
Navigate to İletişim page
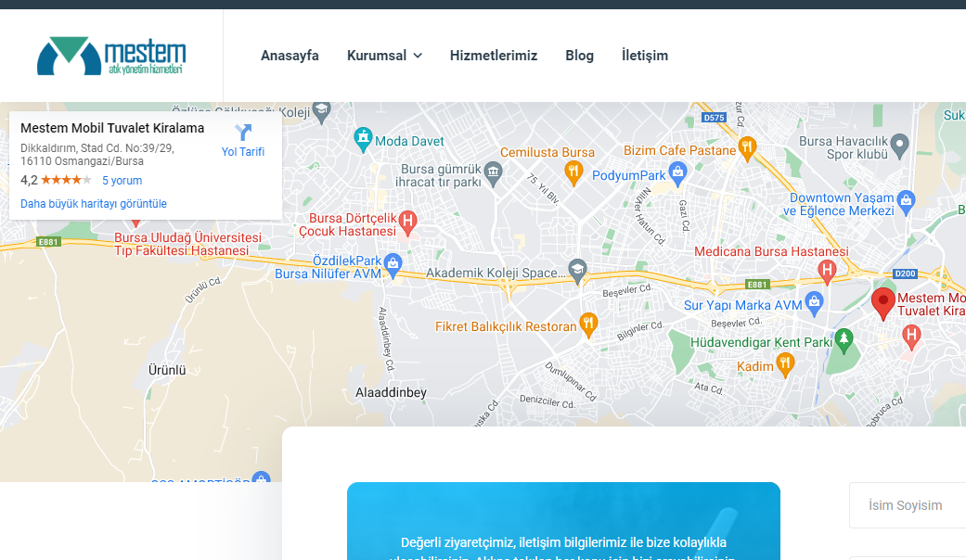(644, 56)
